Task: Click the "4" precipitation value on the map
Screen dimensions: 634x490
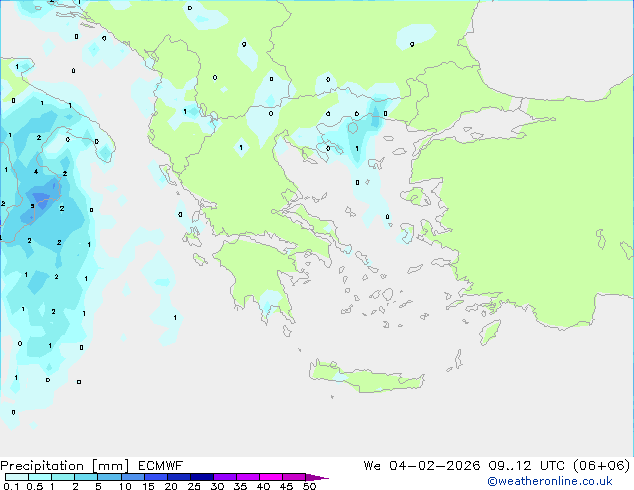Action: pyautogui.click(x=36, y=172)
